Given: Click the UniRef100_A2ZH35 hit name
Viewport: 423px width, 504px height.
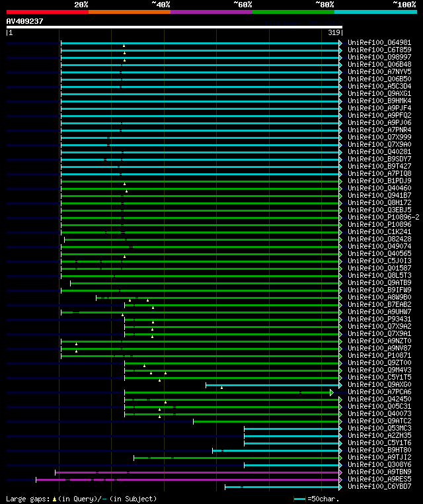Looking at the screenshot, I should tap(379, 435).
